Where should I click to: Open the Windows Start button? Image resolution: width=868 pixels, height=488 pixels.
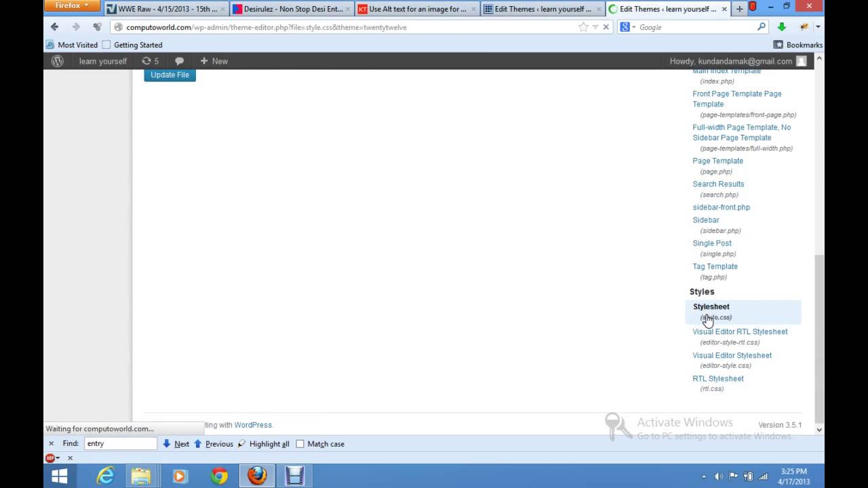pyautogui.click(x=60, y=476)
